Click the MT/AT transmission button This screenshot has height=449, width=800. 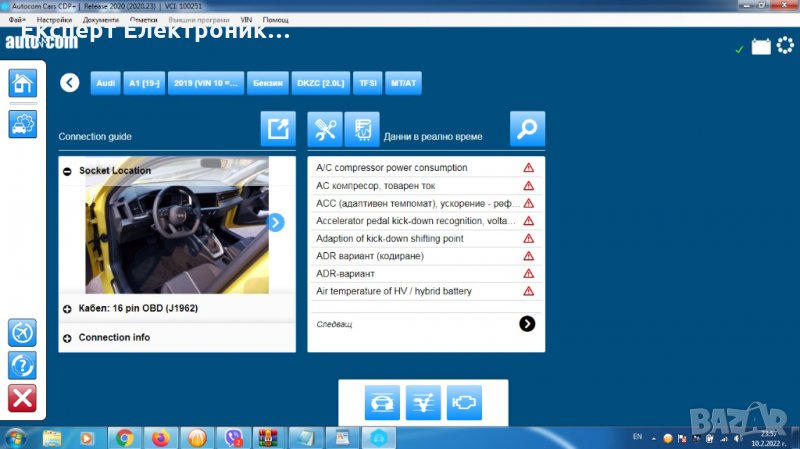coord(403,83)
